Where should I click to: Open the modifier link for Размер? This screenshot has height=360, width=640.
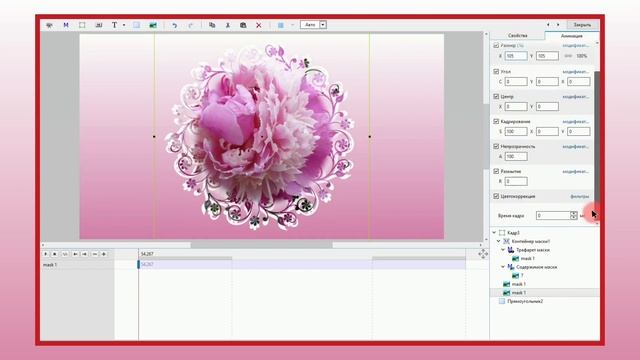tap(576, 46)
